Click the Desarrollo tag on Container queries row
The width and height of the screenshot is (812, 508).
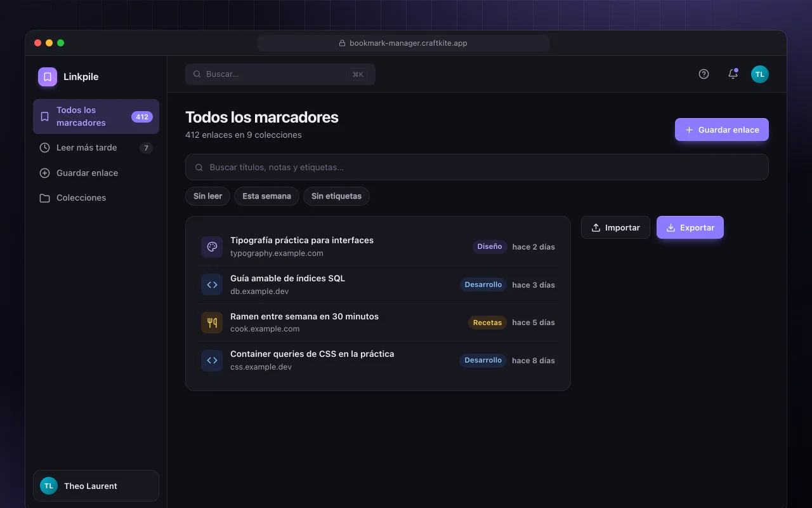483,360
